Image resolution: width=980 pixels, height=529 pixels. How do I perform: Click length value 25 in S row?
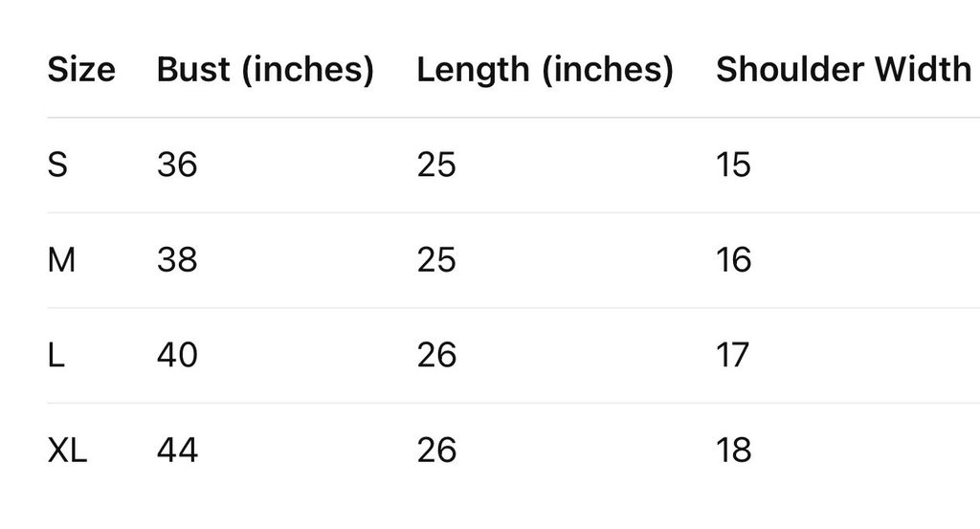(x=436, y=165)
